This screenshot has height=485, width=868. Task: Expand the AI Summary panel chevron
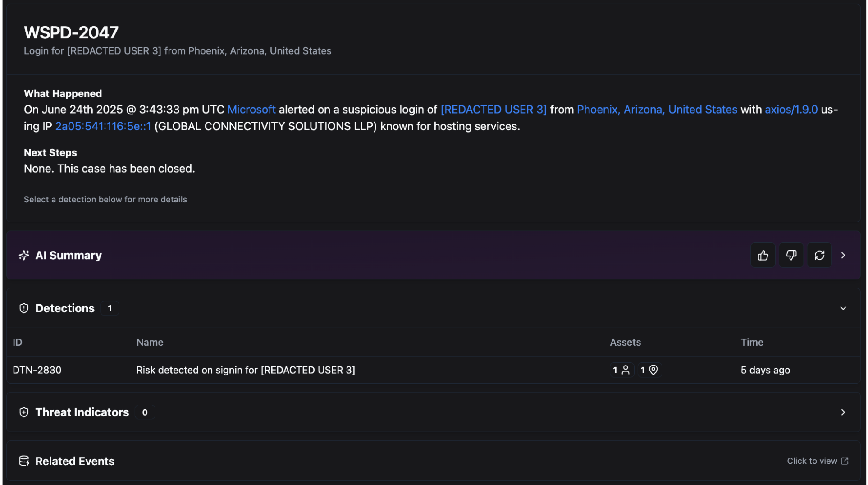pos(843,256)
